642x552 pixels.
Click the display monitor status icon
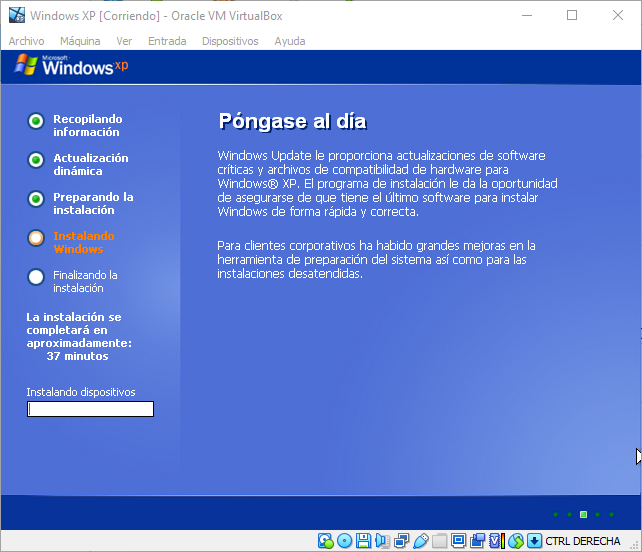click(458, 541)
